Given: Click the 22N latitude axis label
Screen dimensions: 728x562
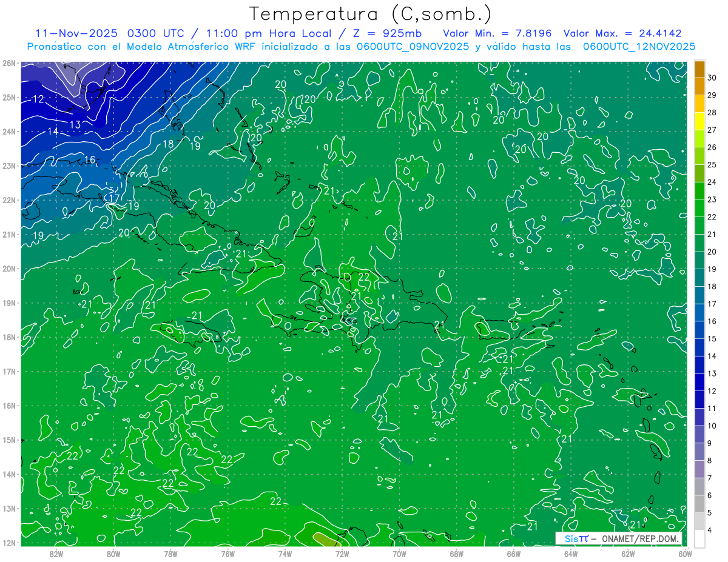Looking at the screenshot, I should pos(8,200).
